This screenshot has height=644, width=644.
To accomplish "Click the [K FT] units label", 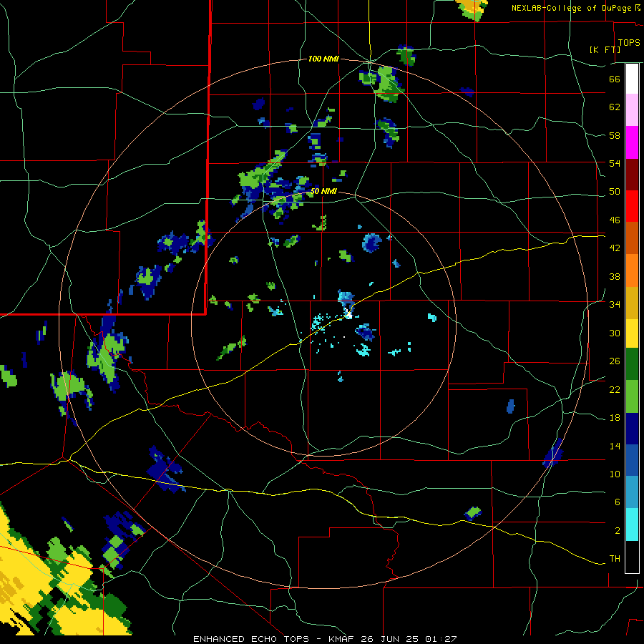I will [x=605, y=49].
